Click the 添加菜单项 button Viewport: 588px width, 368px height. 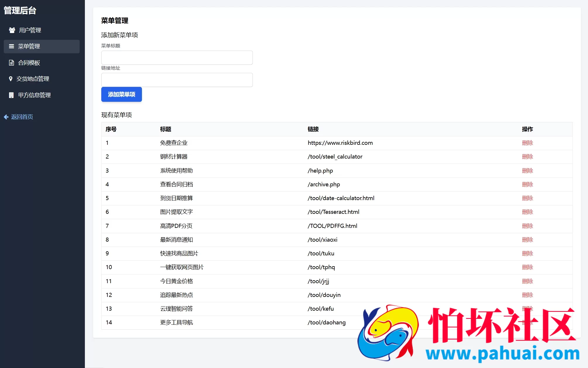[x=121, y=94]
